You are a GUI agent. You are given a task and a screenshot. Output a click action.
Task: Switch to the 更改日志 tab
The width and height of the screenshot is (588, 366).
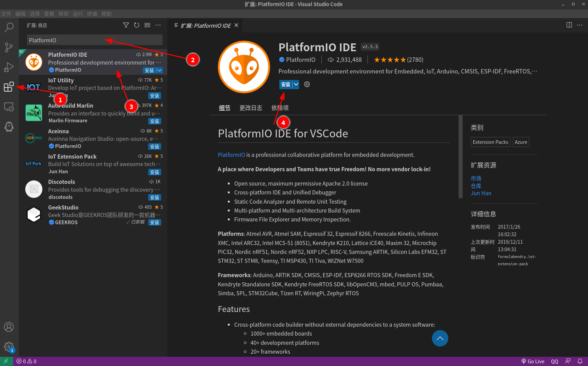tap(251, 108)
